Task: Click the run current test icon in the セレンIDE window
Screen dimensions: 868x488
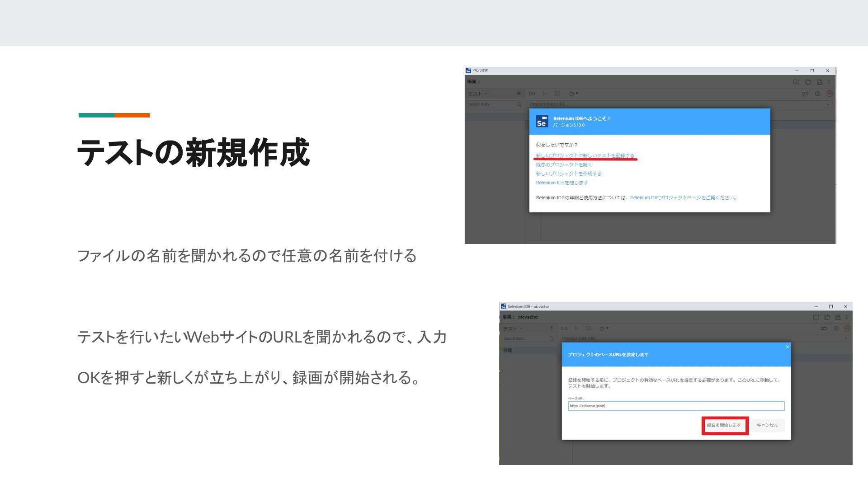Action: tap(545, 94)
